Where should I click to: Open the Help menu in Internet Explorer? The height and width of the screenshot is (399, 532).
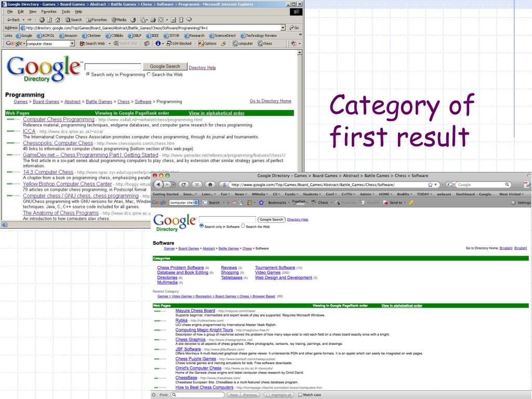pos(78,11)
